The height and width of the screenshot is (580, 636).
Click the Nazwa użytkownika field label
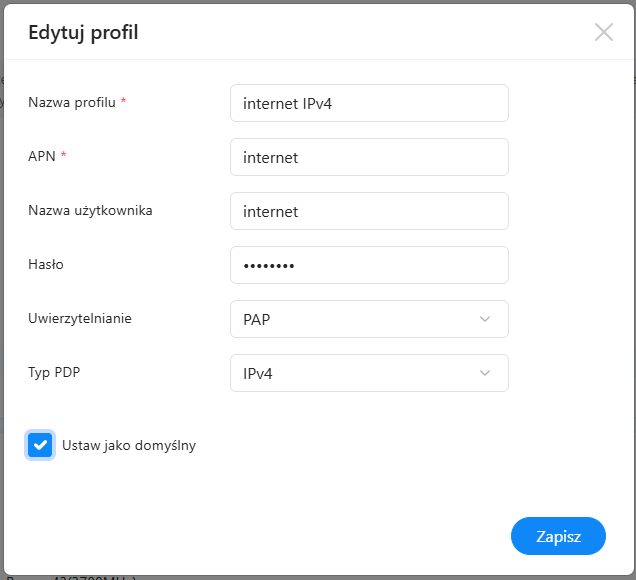(x=90, y=210)
